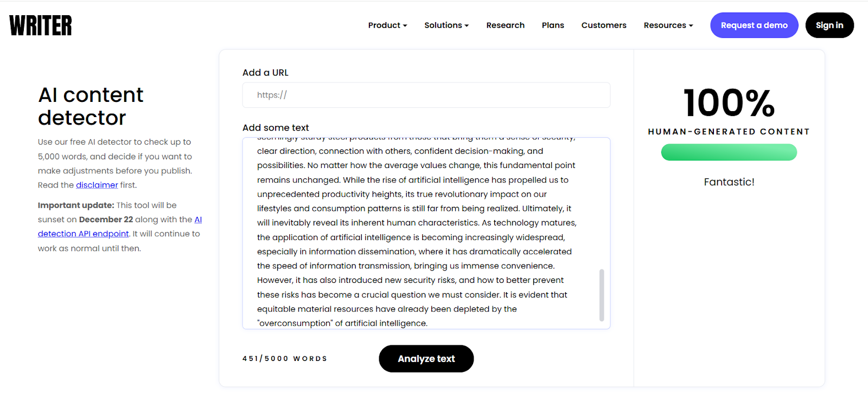Open the Plans page
The width and height of the screenshot is (868, 400).
(553, 25)
